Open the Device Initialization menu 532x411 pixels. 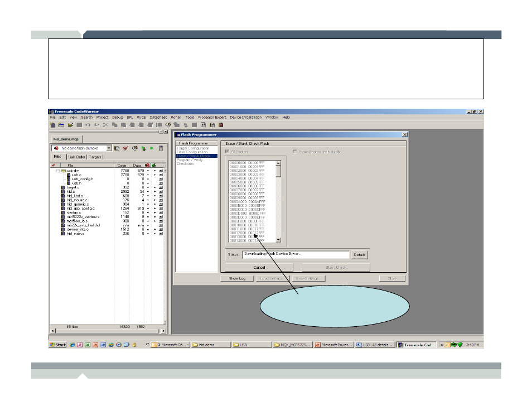245,117
